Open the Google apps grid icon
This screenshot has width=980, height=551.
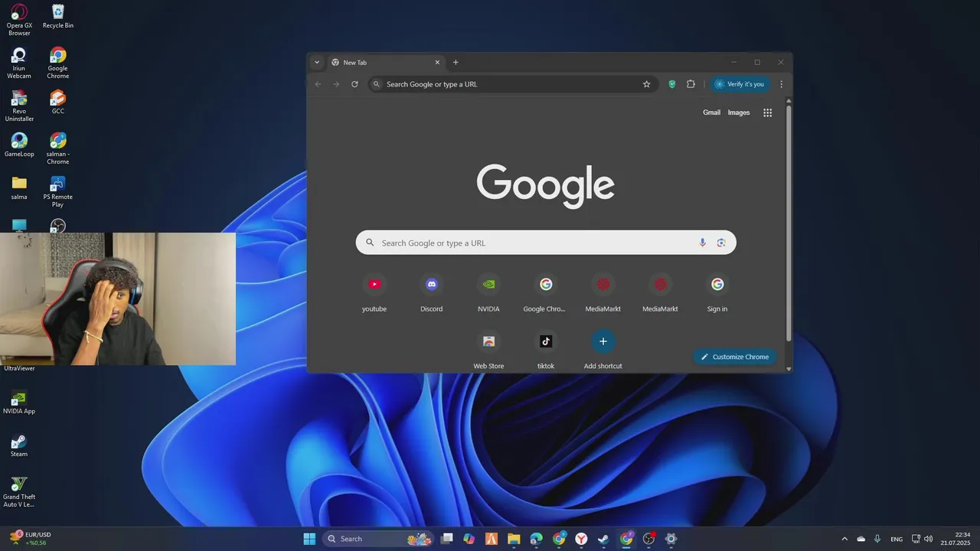767,112
